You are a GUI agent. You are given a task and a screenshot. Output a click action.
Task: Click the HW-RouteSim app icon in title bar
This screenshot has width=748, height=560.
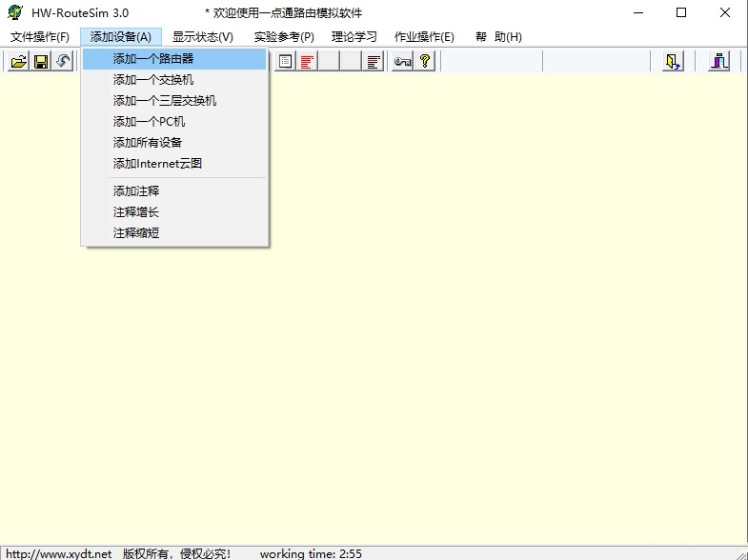(15, 12)
